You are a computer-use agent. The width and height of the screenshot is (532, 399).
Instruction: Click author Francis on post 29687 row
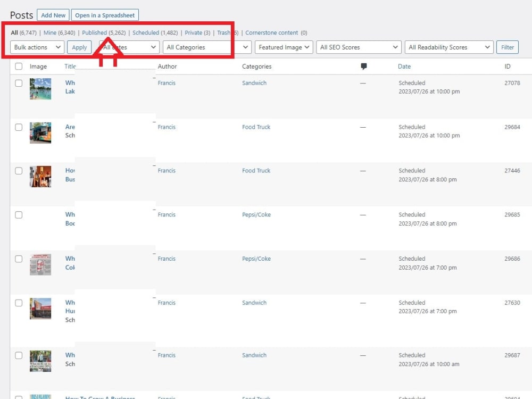tap(167, 355)
